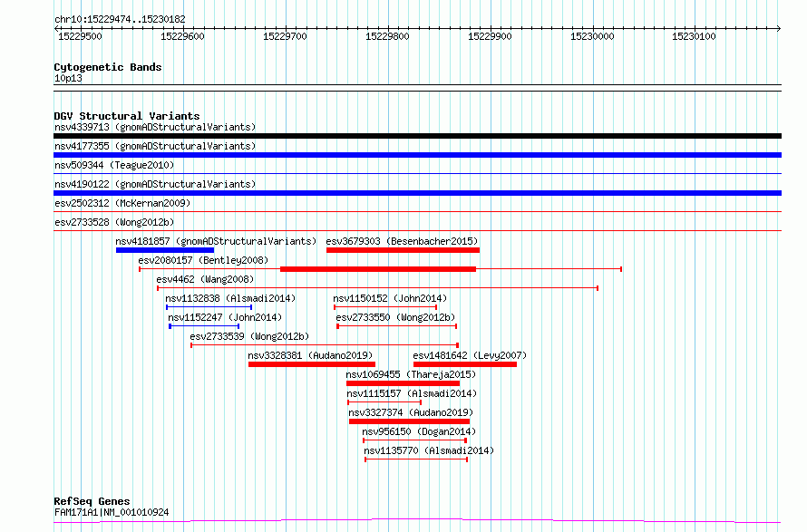The image size is (807, 532).
Task: Click the nsv4339713 gnomAD variant label
Action: [155, 127]
